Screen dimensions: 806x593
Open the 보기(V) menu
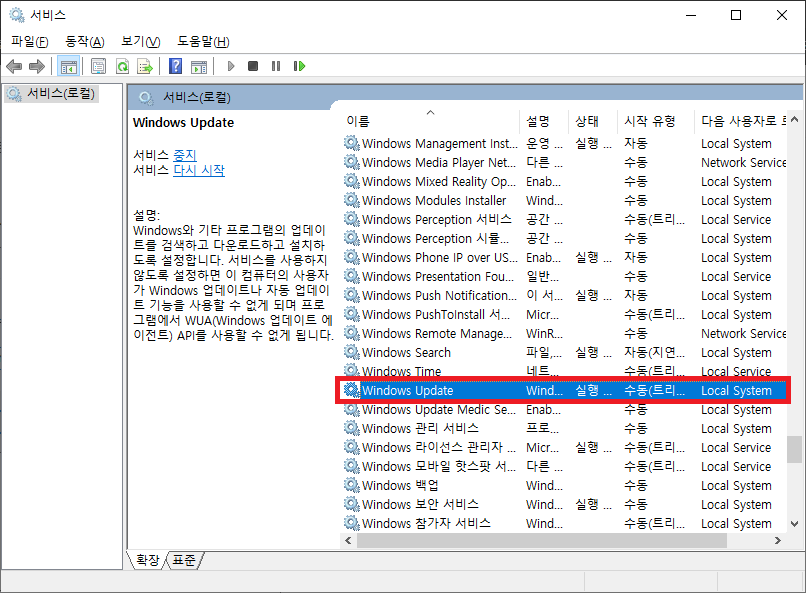tap(140, 42)
